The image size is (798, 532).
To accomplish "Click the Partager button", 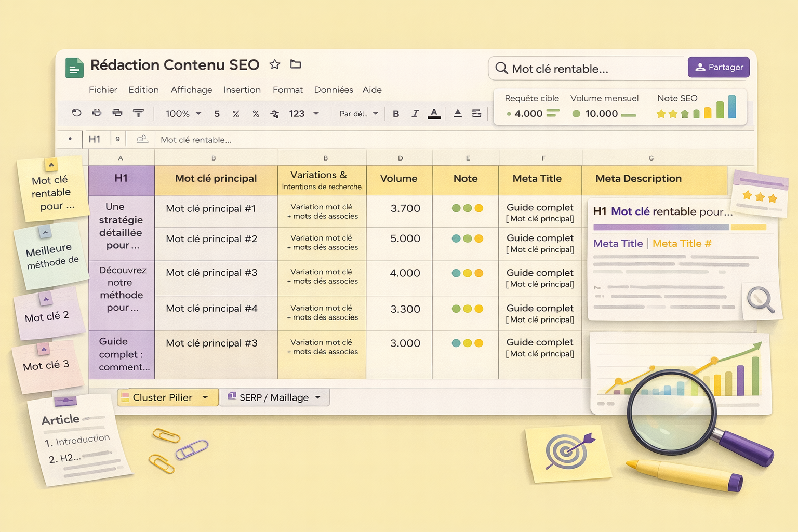I will tap(719, 67).
